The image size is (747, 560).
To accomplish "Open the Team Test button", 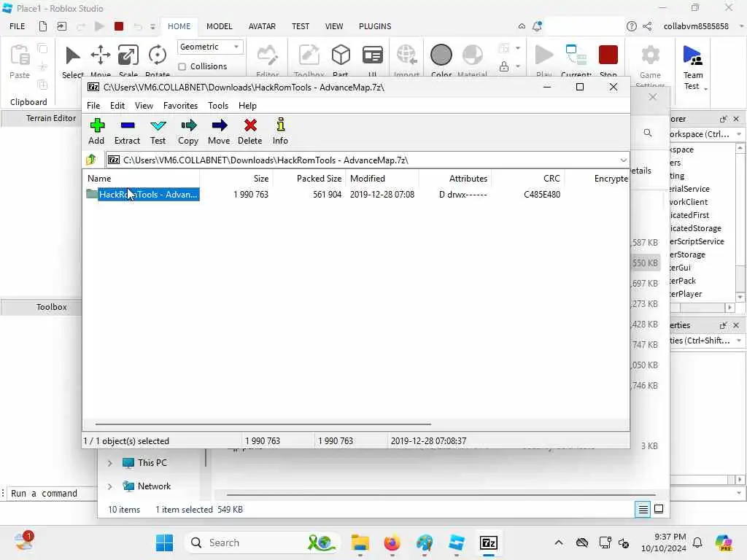I will [x=693, y=66].
